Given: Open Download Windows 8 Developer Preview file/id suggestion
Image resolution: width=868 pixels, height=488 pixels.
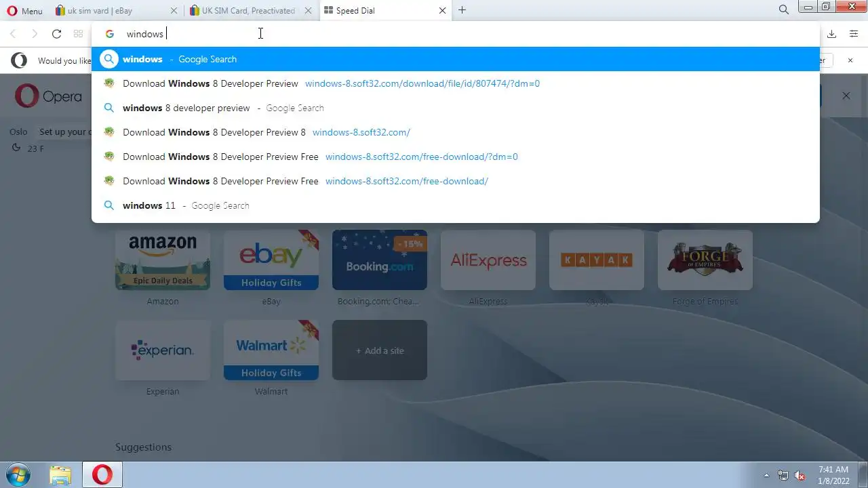Looking at the screenshot, I should pyautogui.click(x=456, y=83).
